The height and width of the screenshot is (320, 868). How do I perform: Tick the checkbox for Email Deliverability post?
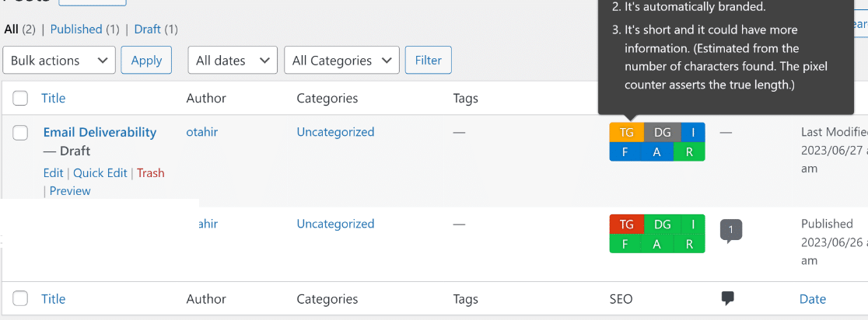pyautogui.click(x=20, y=133)
